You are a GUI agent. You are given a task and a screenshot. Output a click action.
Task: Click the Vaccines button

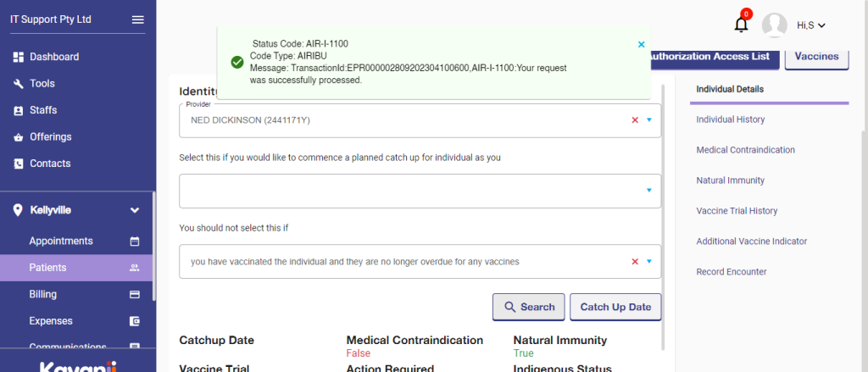817,57
